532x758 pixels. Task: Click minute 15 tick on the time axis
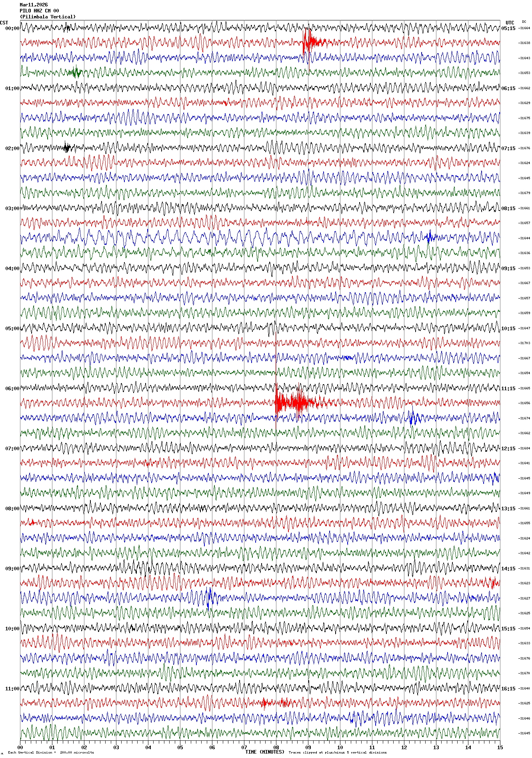tap(500, 747)
